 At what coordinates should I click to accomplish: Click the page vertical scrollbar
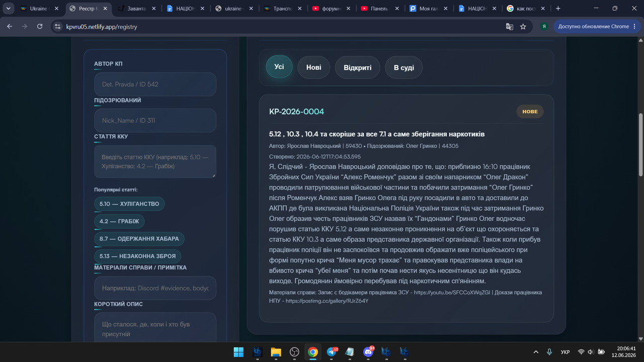(640, 146)
